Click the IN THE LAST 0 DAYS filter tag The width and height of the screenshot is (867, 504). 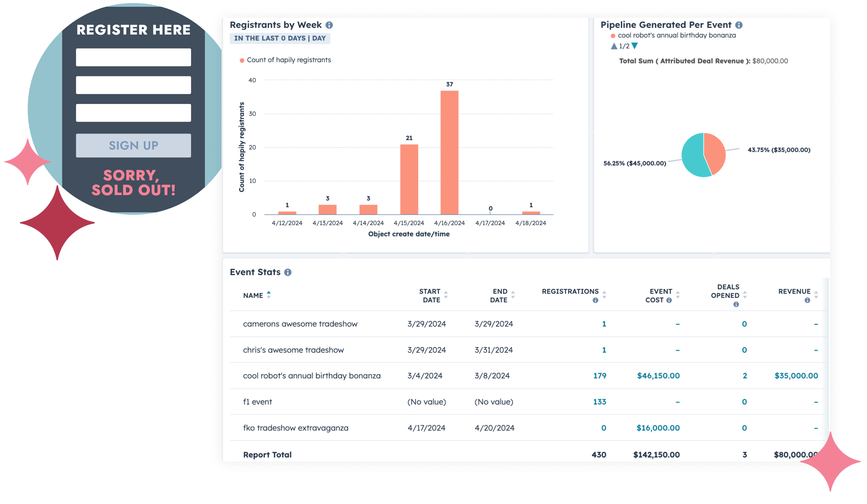coord(280,38)
